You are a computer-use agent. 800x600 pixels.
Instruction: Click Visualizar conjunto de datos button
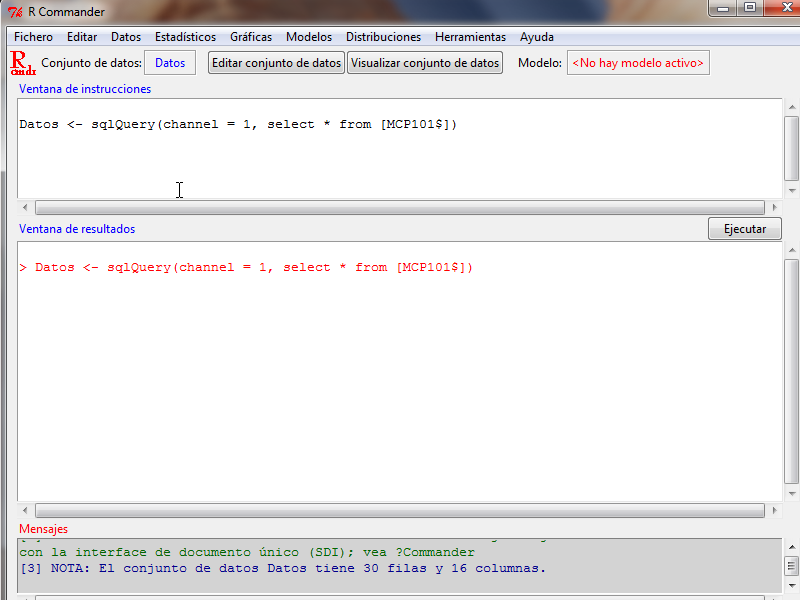coord(424,63)
